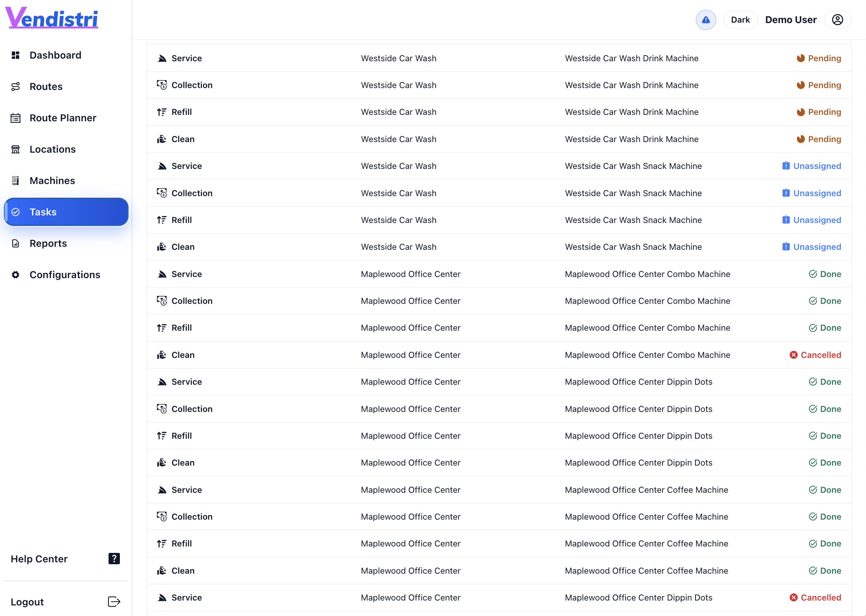Click the notification alert bell icon
The width and height of the screenshot is (866, 616).
706,20
